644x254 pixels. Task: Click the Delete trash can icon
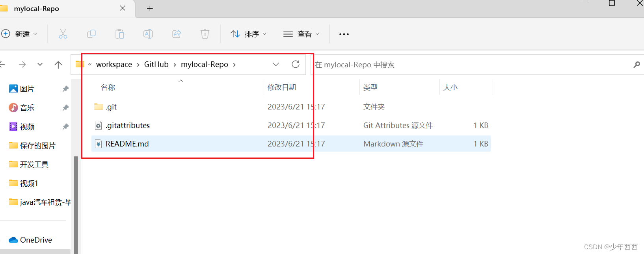[x=205, y=34]
